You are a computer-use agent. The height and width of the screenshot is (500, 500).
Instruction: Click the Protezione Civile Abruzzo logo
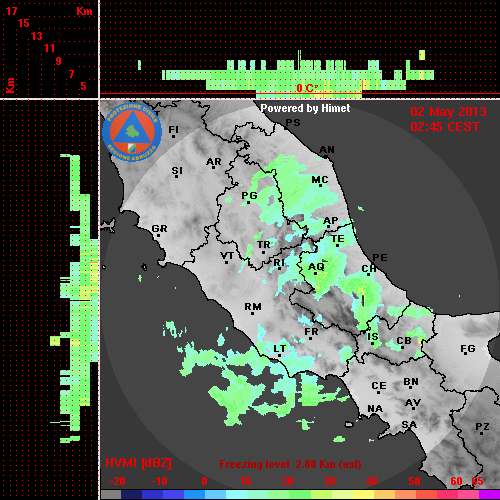(132, 132)
